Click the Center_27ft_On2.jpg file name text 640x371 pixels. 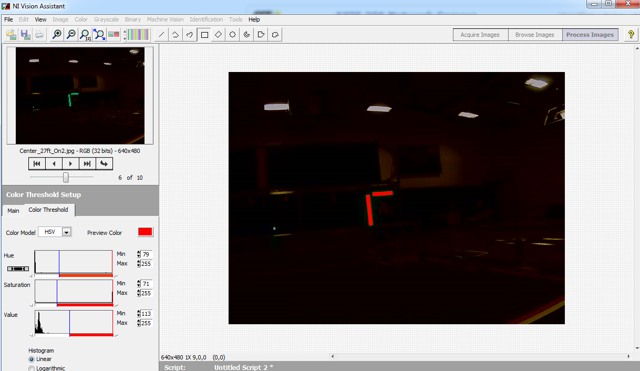coord(47,151)
